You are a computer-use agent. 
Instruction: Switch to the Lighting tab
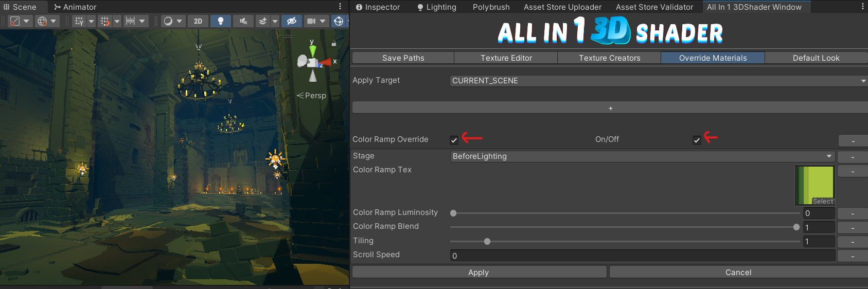[437, 7]
